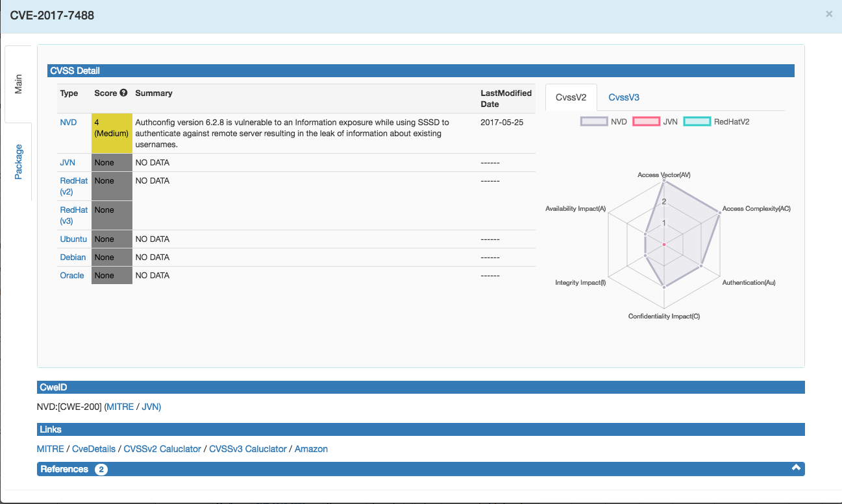
Task: Open the NVD type link
Action: [68, 121]
